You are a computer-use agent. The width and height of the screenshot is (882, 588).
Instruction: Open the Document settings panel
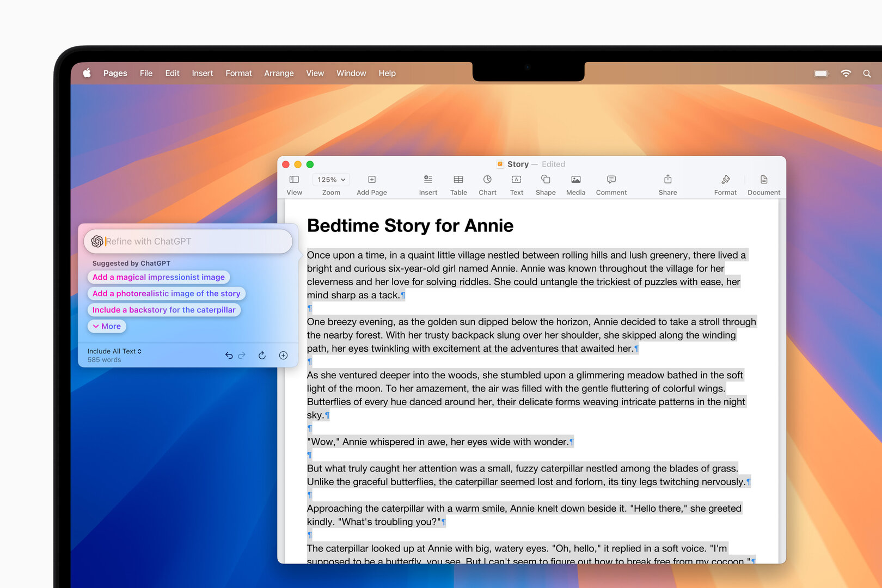pyautogui.click(x=763, y=183)
